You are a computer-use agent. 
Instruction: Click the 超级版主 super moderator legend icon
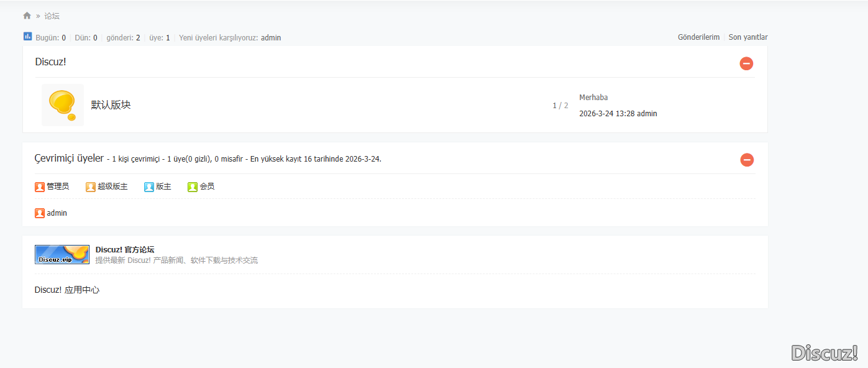(91, 186)
